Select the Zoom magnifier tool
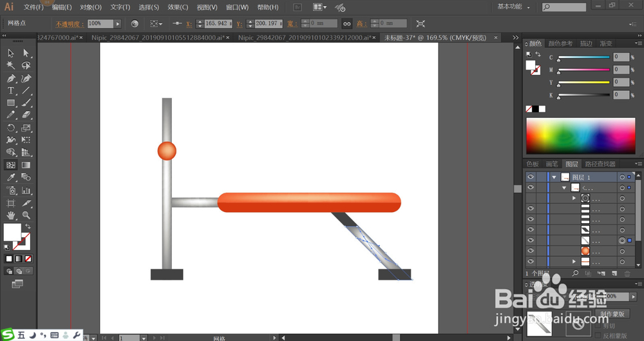 tap(26, 215)
